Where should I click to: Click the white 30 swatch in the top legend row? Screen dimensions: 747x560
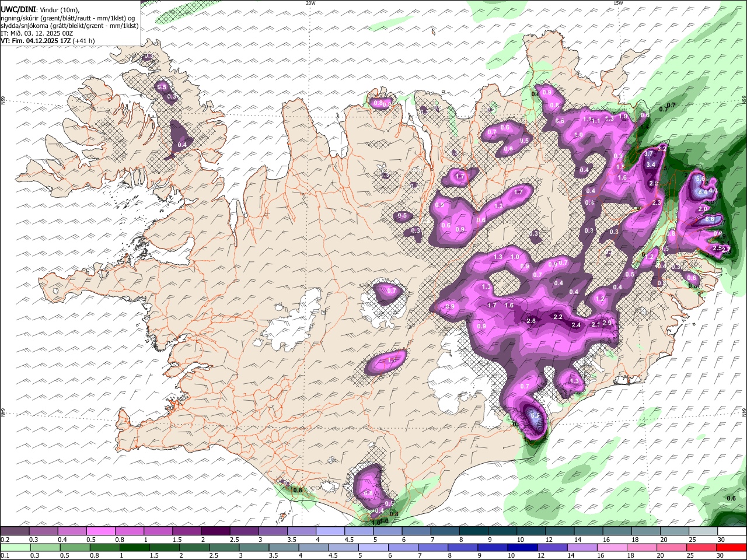point(732,531)
